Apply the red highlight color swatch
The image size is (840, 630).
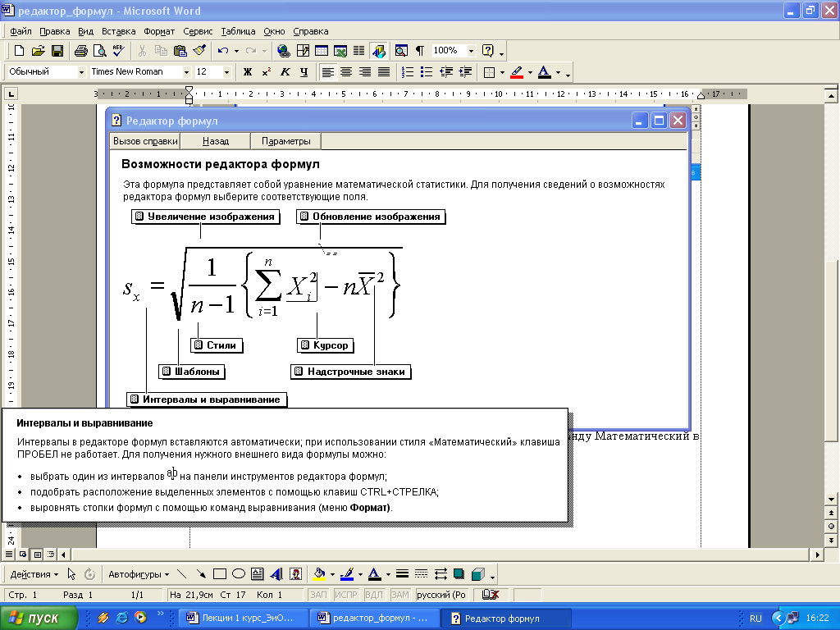pos(517,72)
